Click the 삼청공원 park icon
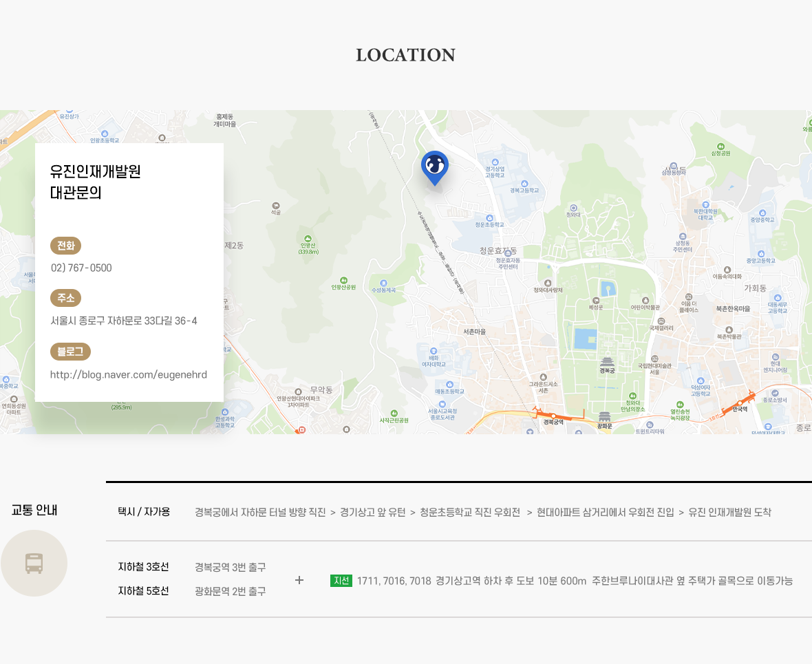 tap(720, 147)
